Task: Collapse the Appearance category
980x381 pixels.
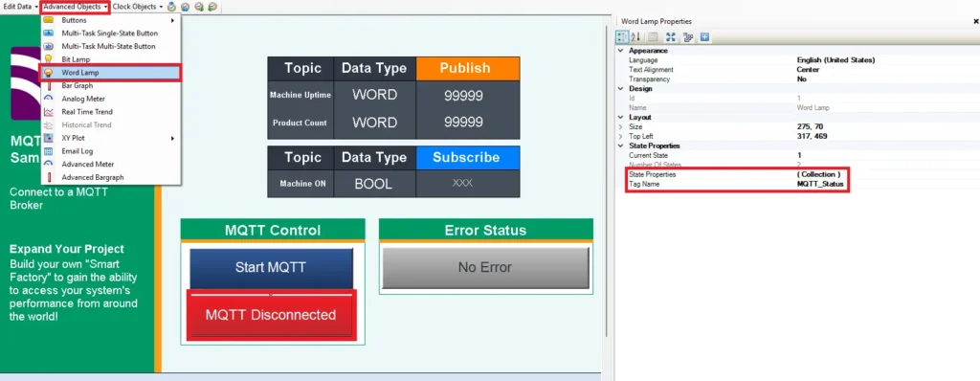Action: [620, 51]
